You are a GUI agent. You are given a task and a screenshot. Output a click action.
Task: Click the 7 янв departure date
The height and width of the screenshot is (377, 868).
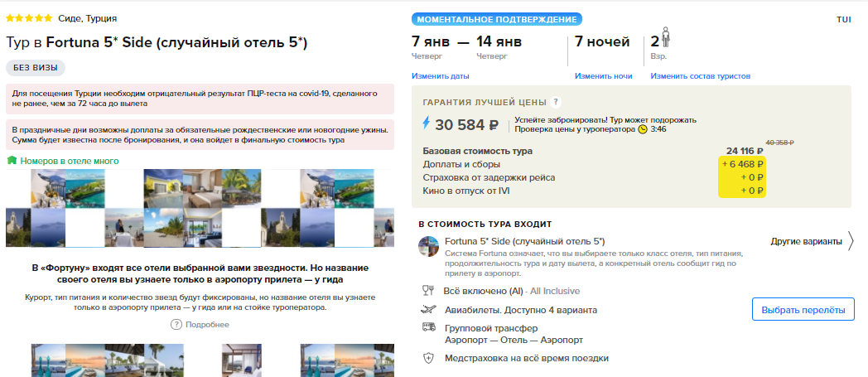431,41
